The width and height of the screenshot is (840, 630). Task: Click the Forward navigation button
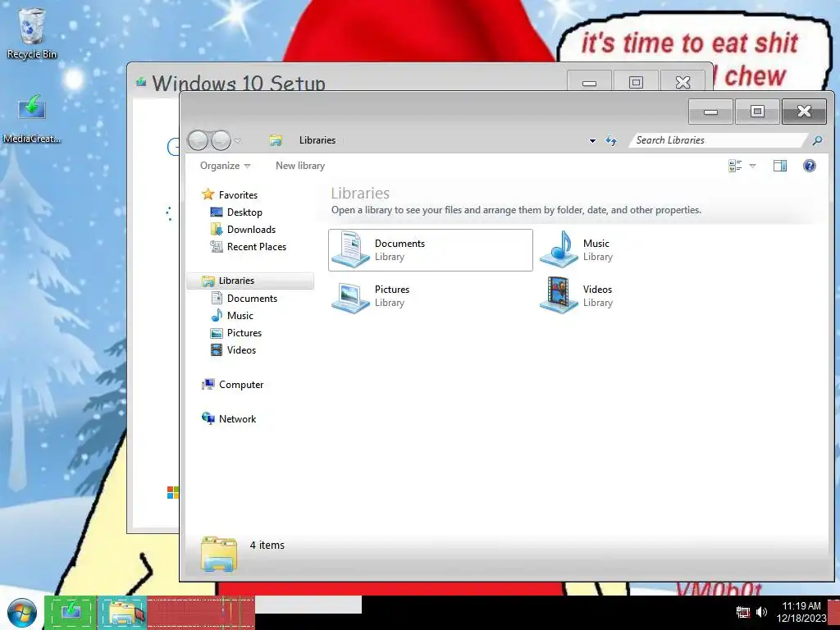coord(220,140)
